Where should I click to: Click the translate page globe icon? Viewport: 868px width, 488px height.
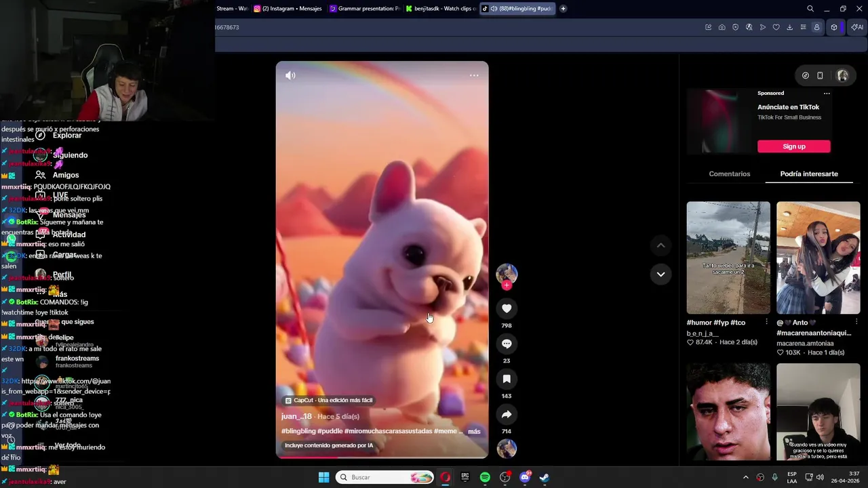point(749,27)
